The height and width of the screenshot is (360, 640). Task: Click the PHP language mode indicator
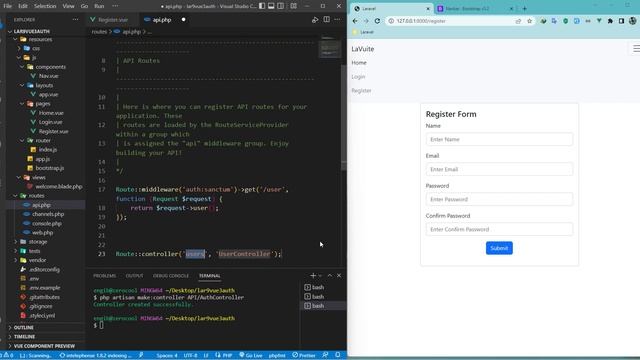click(224, 356)
